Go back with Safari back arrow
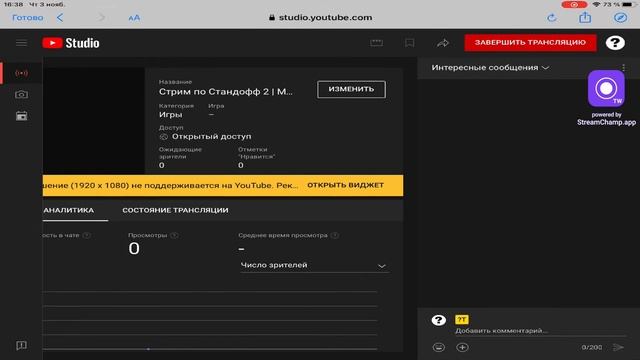 pos(60,18)
